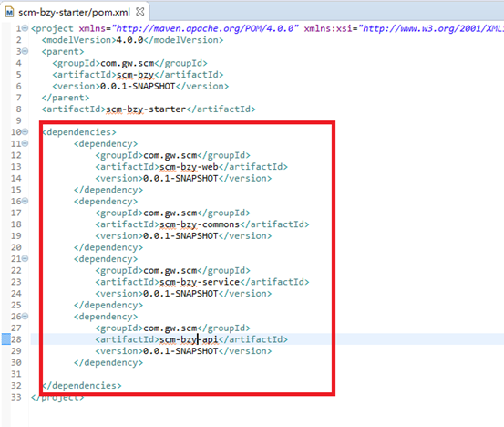
Task: Click the version value on line 14
Action: 180,178
